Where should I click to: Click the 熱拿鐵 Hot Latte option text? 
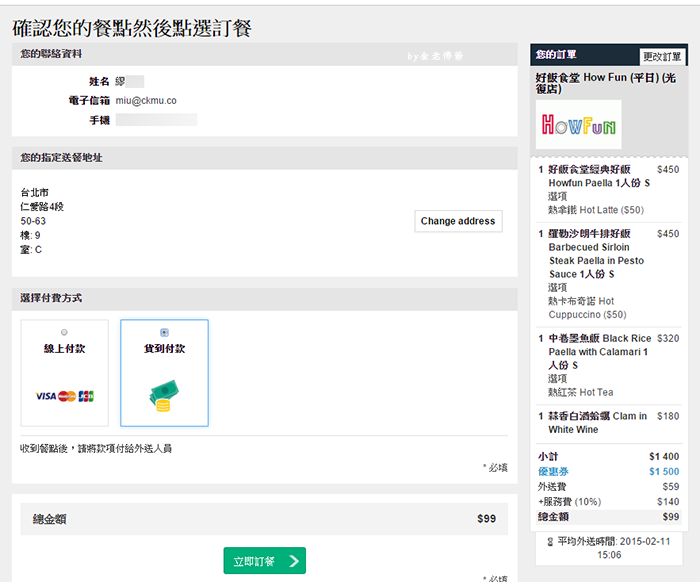(596, 210)
